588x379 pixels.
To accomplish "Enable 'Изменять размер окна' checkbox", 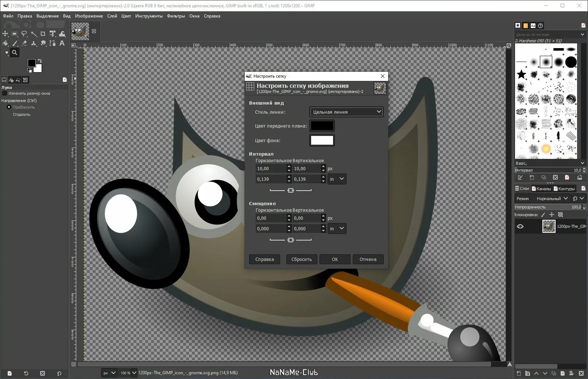I will 5,93.
